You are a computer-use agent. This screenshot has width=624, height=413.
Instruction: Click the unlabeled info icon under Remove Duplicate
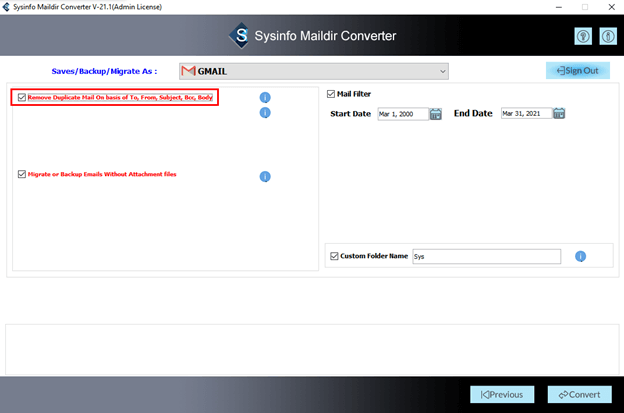[265, 113]
